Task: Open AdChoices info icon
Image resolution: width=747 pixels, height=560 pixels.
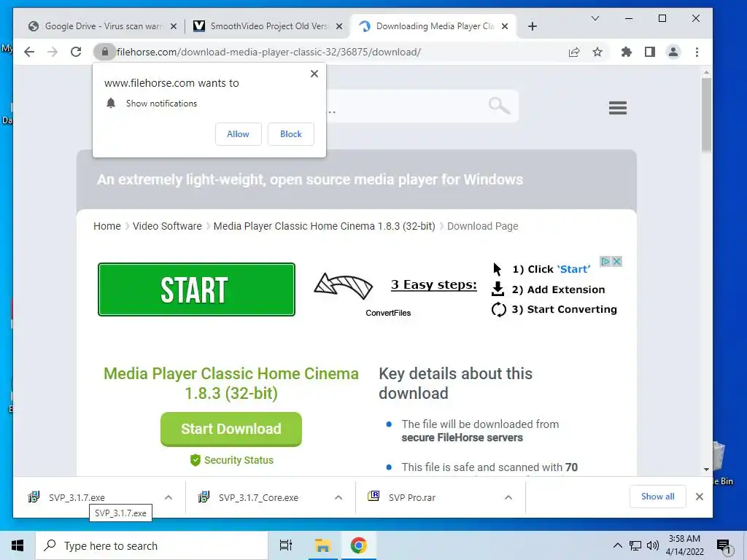Action: tap(605, 262)
